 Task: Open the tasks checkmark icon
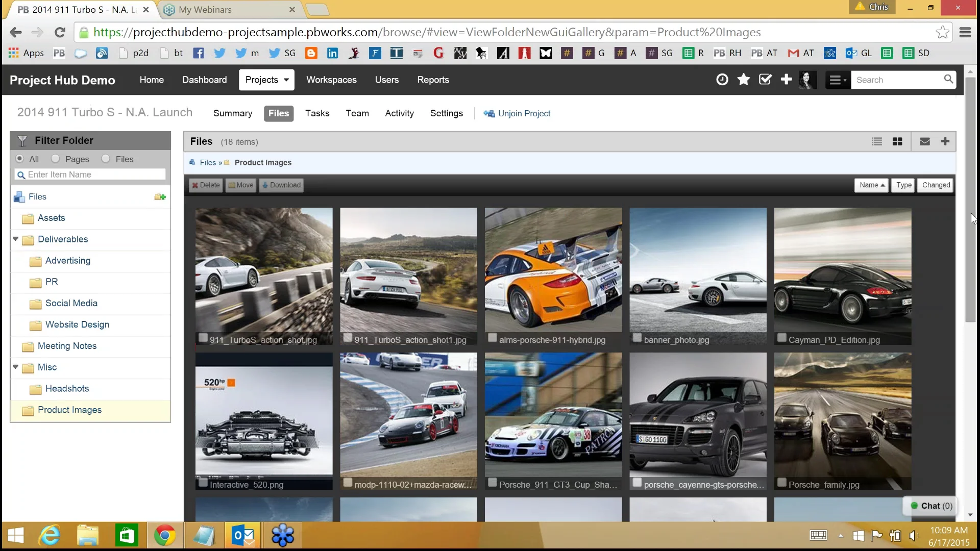click(765, 80)
